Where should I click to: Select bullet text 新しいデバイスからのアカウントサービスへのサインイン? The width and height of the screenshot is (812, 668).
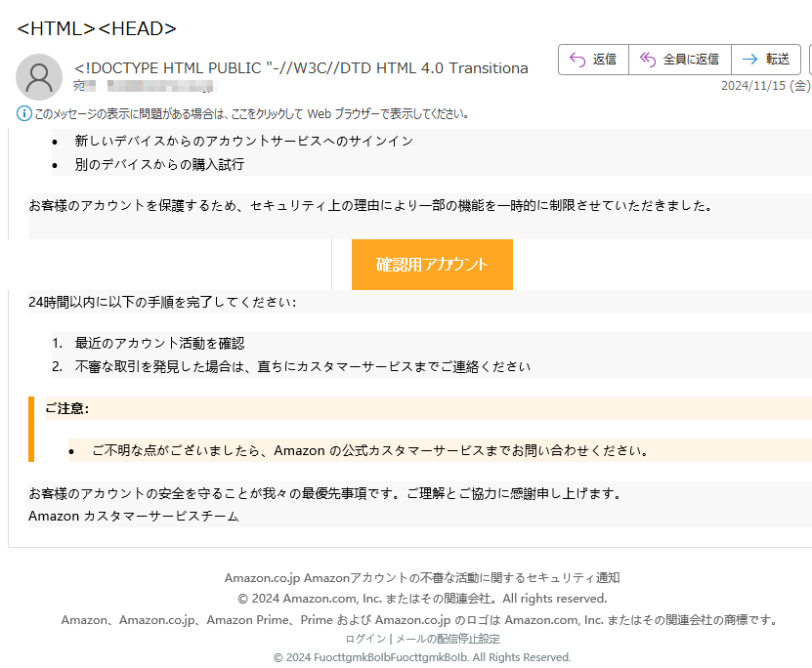pos(244,141)
